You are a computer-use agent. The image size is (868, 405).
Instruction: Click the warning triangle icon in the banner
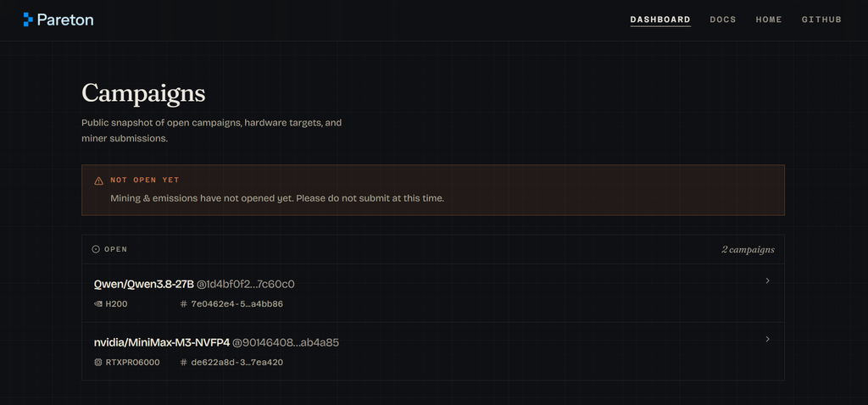(x=98, y=180)
